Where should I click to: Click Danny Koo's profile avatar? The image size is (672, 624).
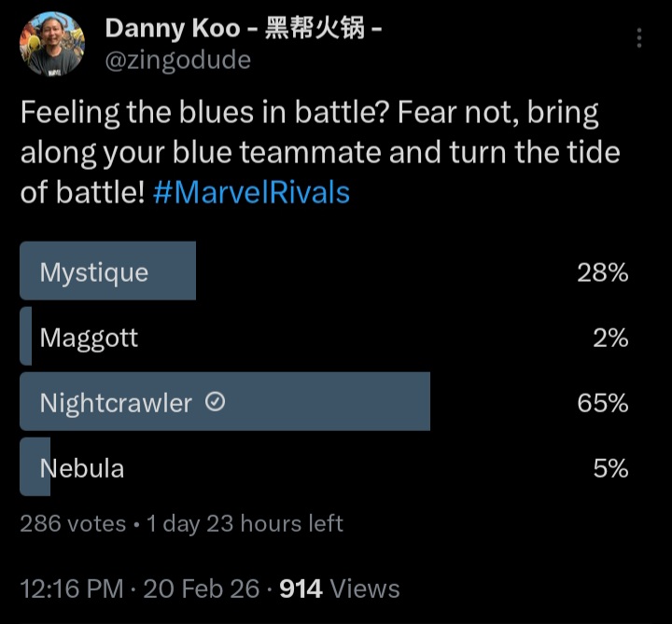click(52, 45)
